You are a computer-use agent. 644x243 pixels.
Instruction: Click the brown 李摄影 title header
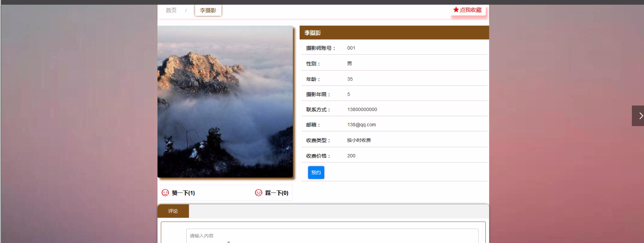(394, 33)
